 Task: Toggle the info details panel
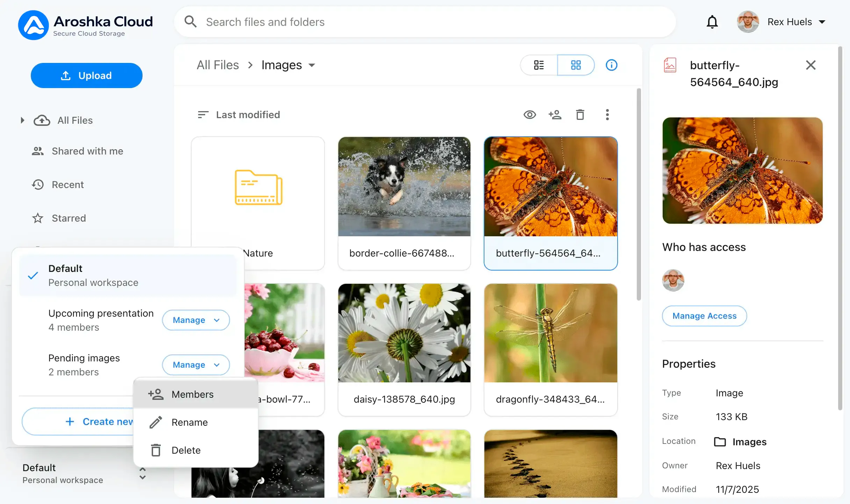pyautogui.click(x=611, y=65)
